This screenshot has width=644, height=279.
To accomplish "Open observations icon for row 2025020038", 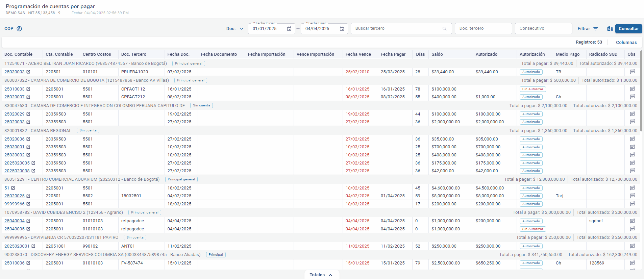I will click(633, 171).
